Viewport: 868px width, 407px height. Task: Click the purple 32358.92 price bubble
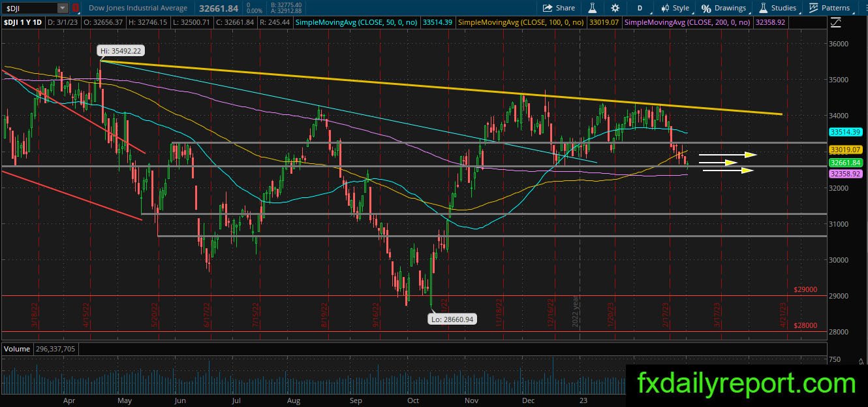coord(845,174)
